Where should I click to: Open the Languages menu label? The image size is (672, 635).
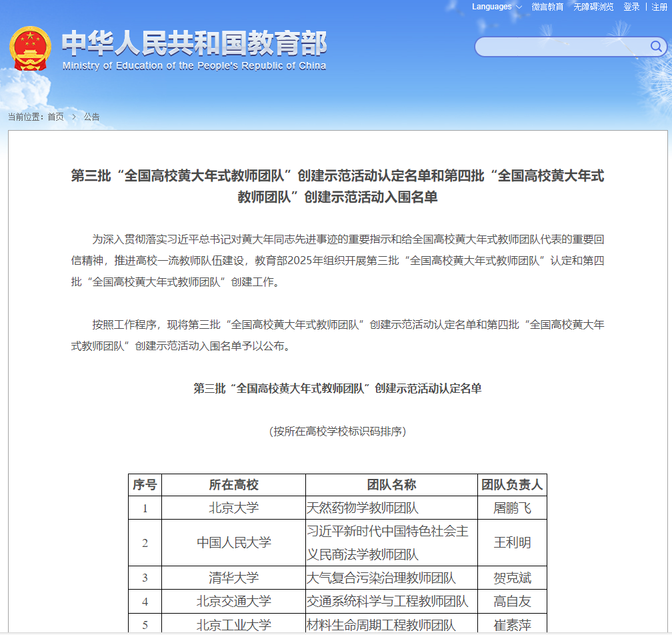point(491,7)
